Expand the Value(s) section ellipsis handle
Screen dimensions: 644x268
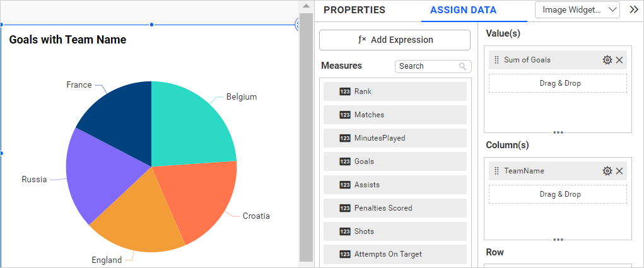point(558,132)
